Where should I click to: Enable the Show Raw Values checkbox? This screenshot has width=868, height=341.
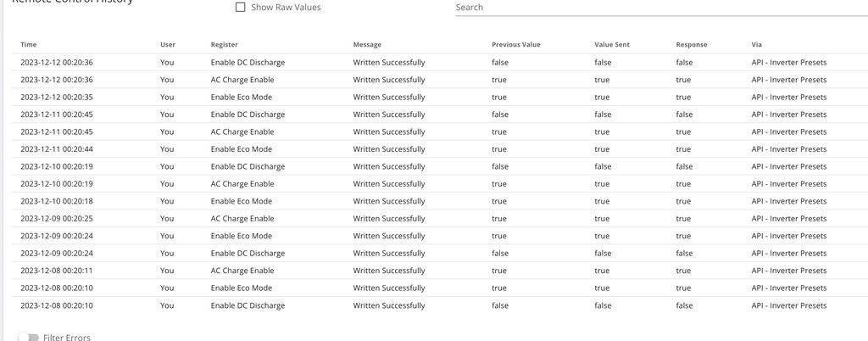(x=241, y=8)
